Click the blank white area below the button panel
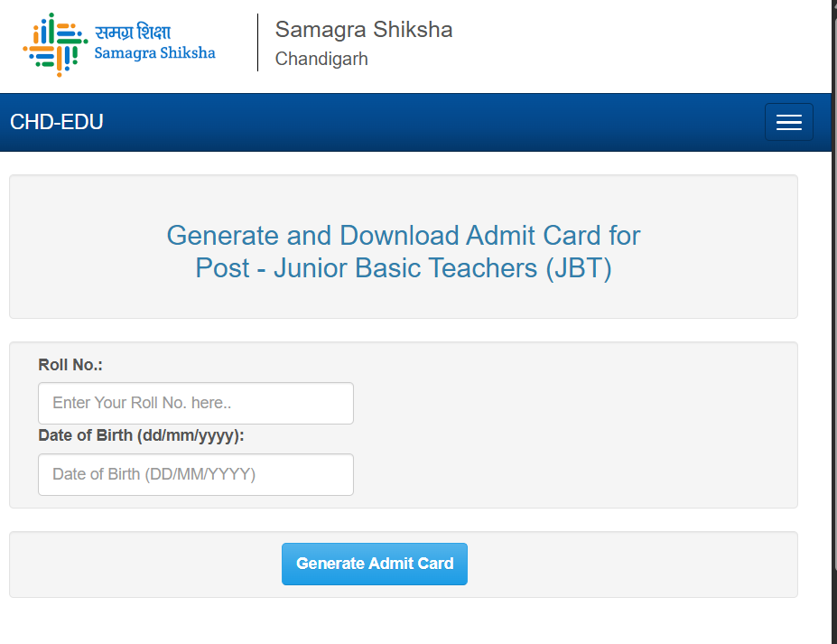Image resolution: width=837 pixels, height=644 pixels. click(x=404, y=621)
